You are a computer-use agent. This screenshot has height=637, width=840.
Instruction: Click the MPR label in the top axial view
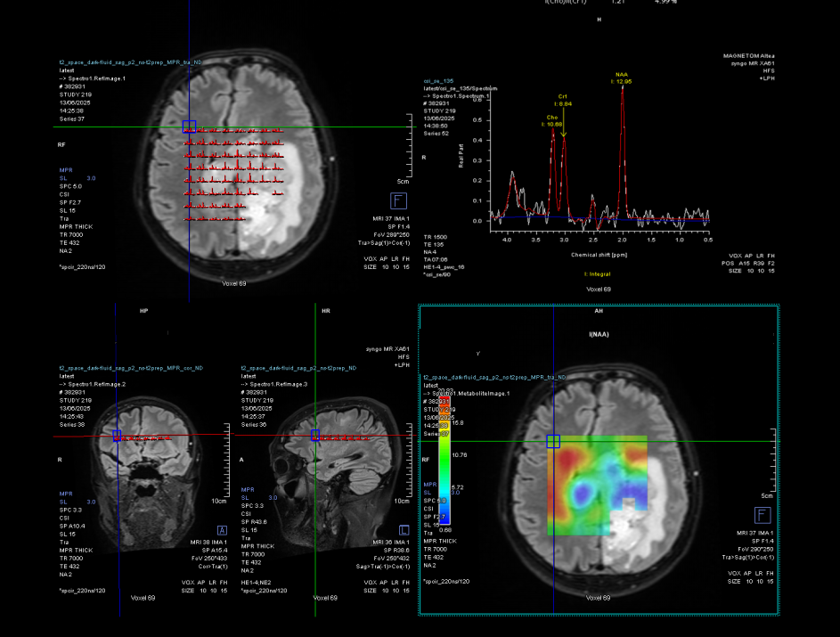(x=66, y=169)
